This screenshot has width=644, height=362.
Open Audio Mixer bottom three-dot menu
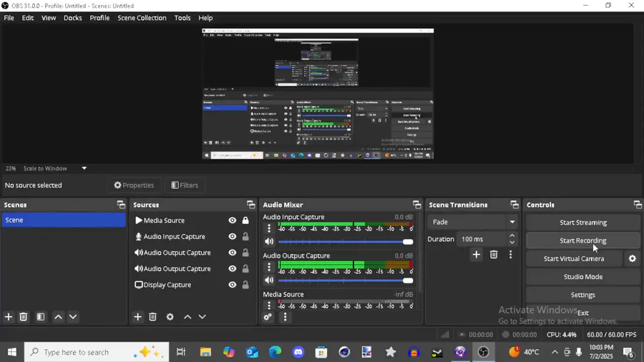pos(285,317)
